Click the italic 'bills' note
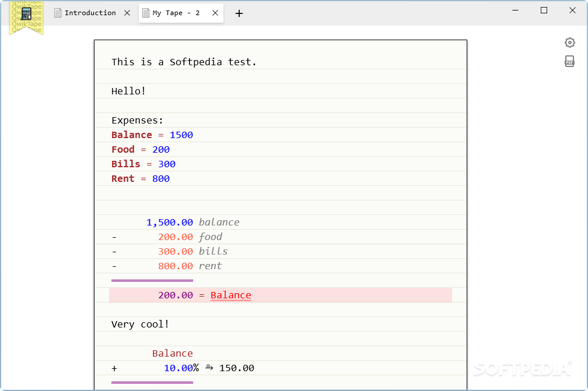This screenshot has height=391, width=588. coord(213,252)
